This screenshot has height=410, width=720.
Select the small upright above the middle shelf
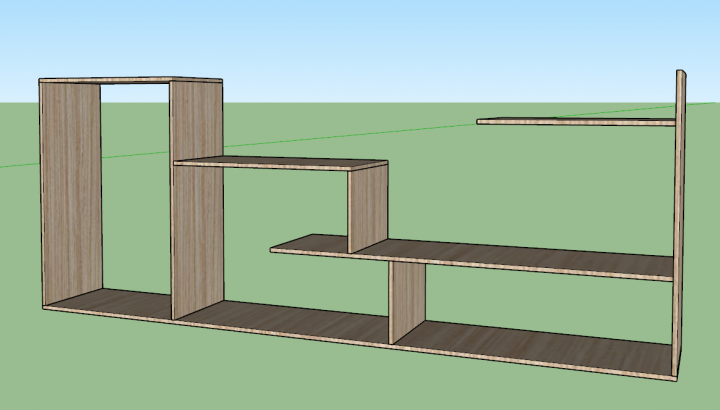pos(368,209)
